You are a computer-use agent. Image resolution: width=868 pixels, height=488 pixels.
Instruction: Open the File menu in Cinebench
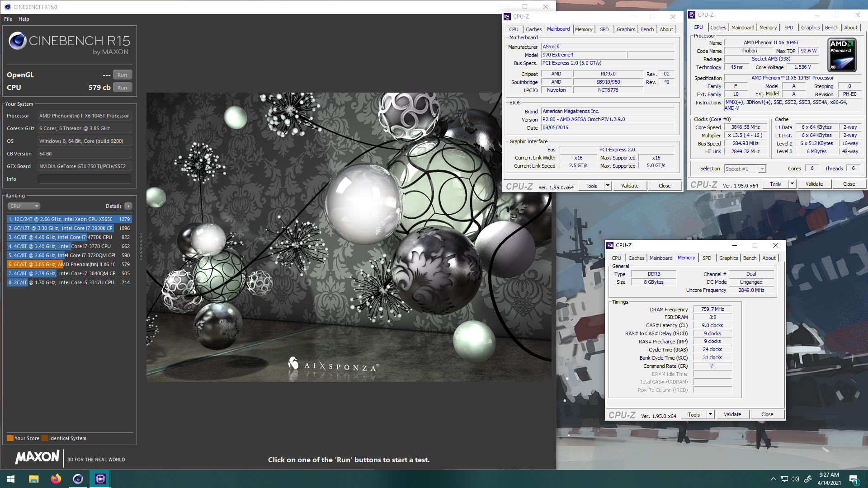click(8, 19)
